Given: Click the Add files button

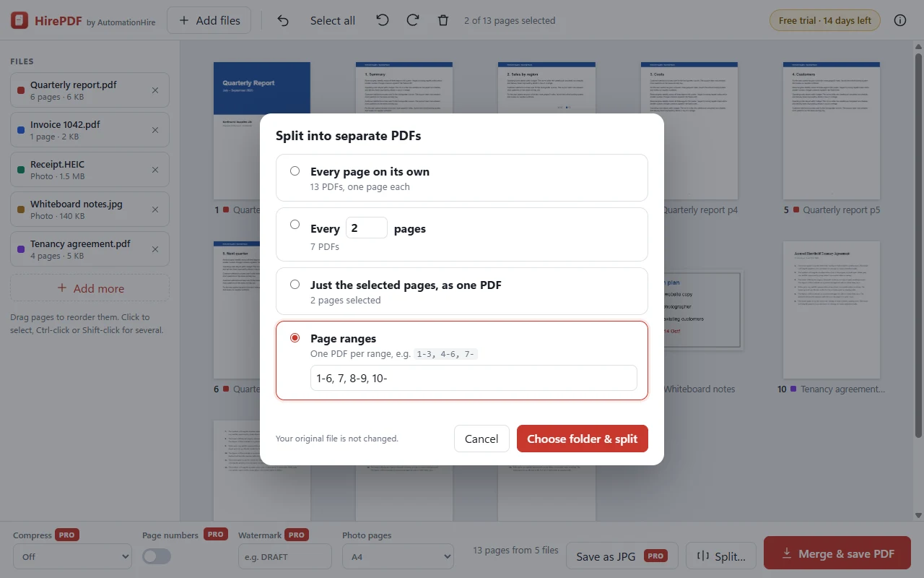Looking at the screenshot, I should 209,20.
